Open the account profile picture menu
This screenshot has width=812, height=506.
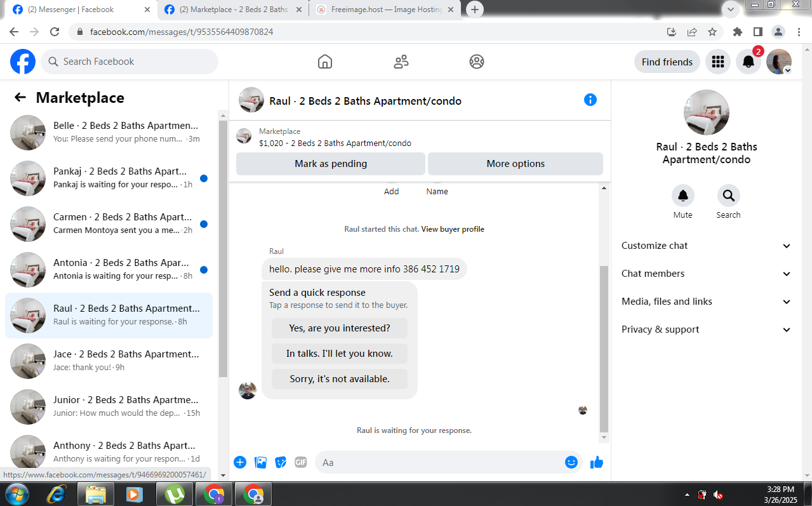click(779, 62)
